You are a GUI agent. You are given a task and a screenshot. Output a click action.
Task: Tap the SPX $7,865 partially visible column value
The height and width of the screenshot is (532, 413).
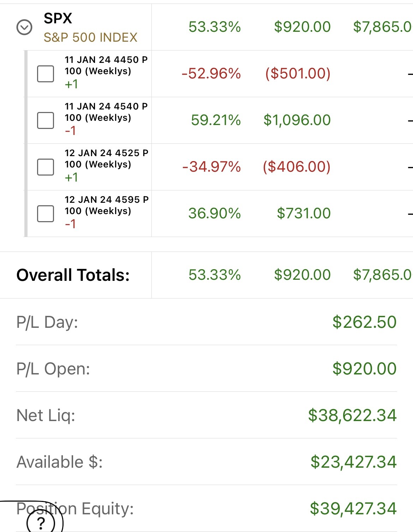tap(383, 27)
